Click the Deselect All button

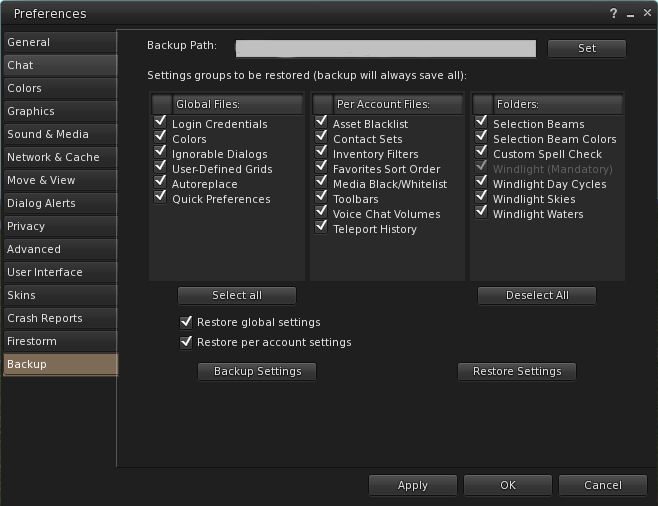(537, 295)
